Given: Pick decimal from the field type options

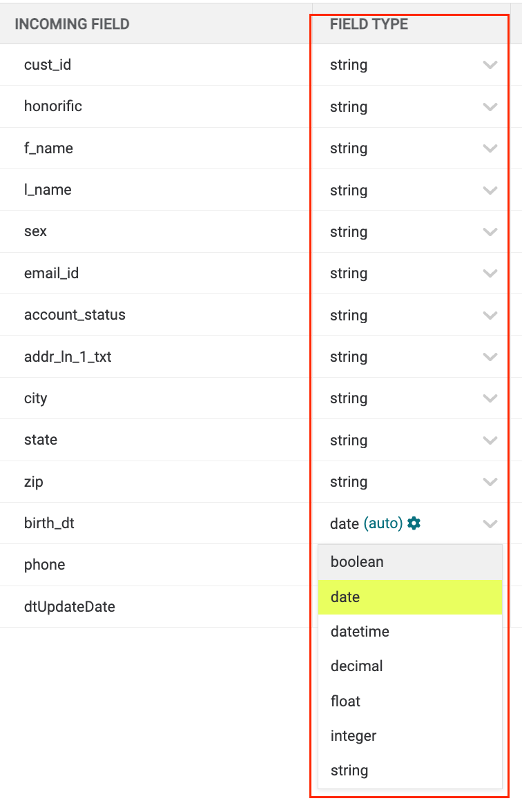Looking at the screenshot, I should coord(410,666).
